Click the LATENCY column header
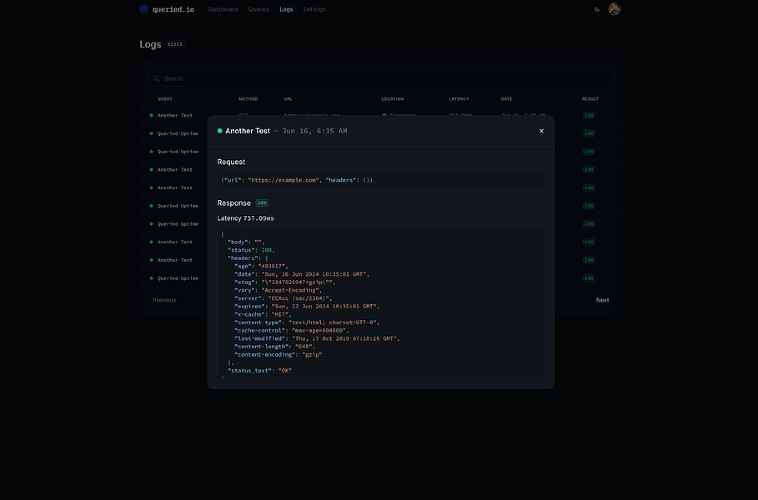 pyautogui.click(x=459, y=99)
